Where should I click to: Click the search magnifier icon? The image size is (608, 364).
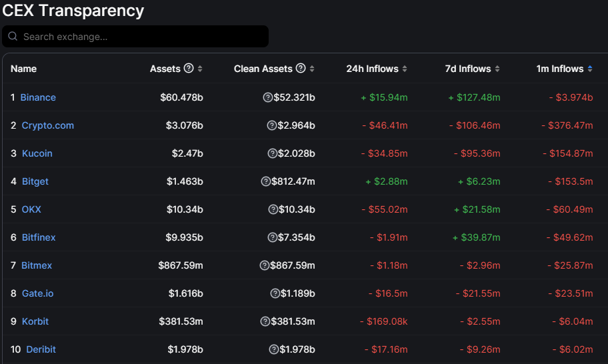pos(13,37)
